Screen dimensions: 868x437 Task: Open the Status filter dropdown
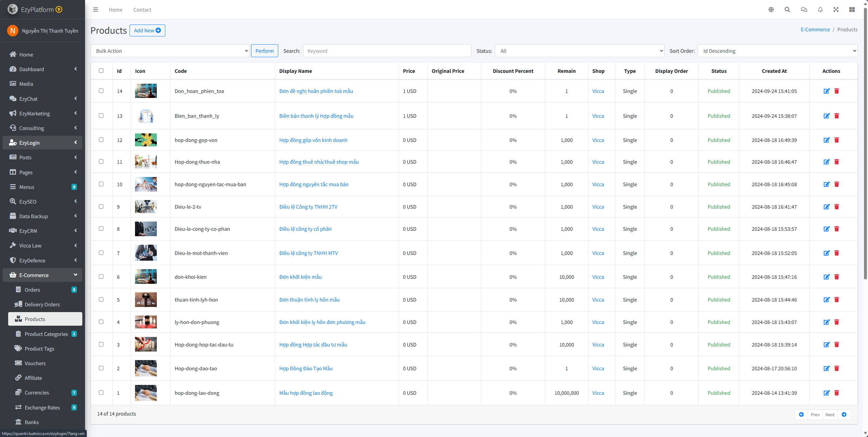(x=579, y=51)
